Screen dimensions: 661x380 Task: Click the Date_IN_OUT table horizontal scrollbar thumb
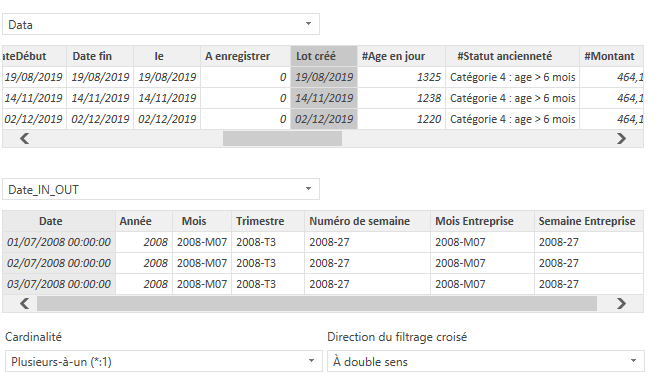(x=317, y=304)
